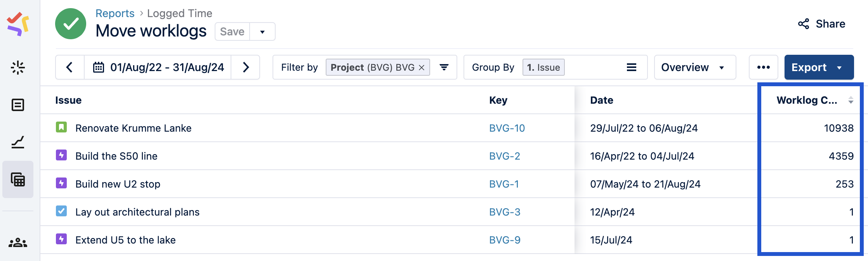Go back via the Reports breadcrumb
This screenshot has height=261, width=868.
tap(115, 13)
